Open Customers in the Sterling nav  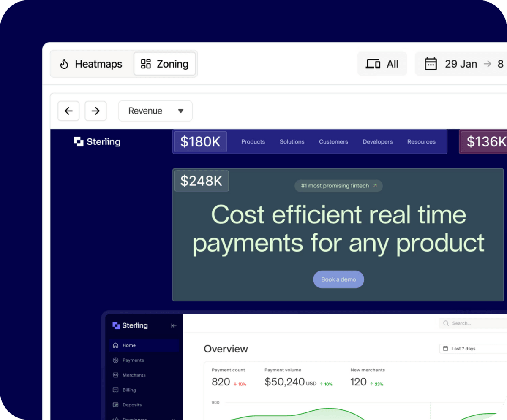pos(333,142)
